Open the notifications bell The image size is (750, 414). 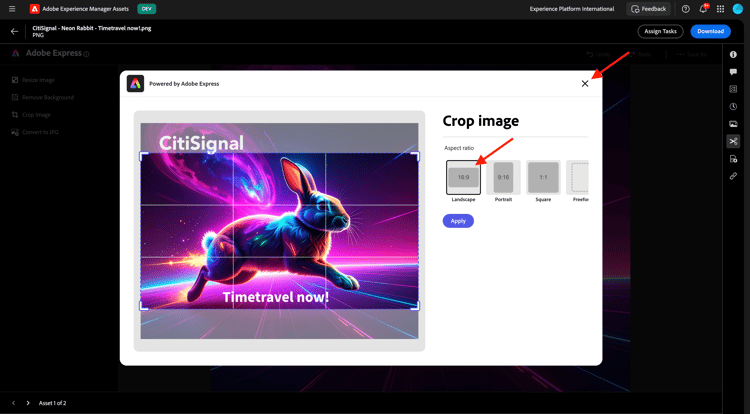click(x=703, y=9)
